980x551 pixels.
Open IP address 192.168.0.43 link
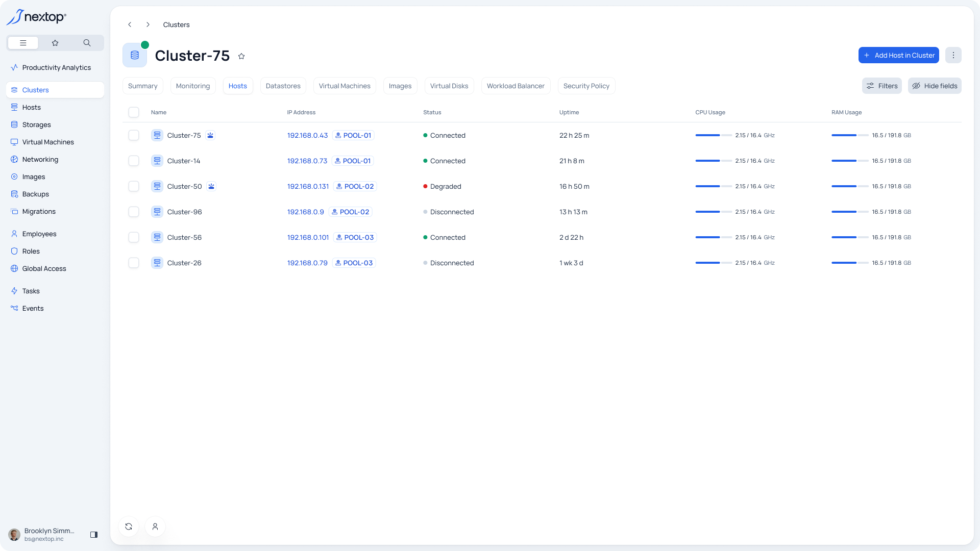point(307,135)
